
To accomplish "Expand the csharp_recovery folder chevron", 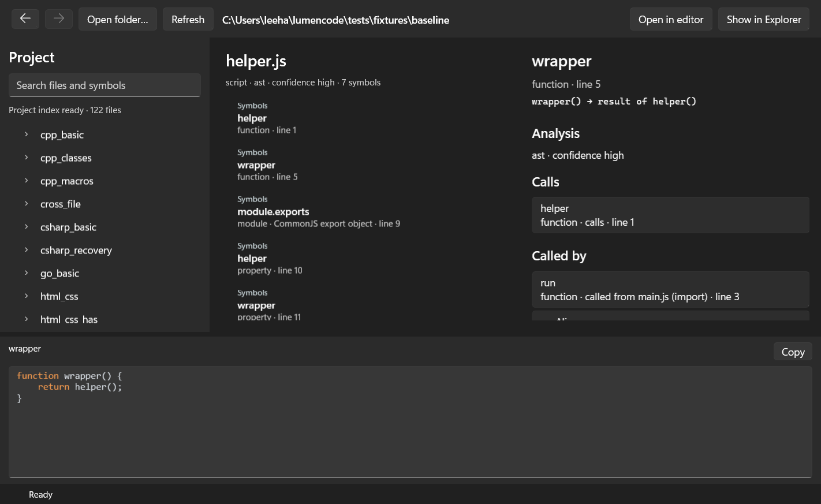I will [x=26, y=250].
